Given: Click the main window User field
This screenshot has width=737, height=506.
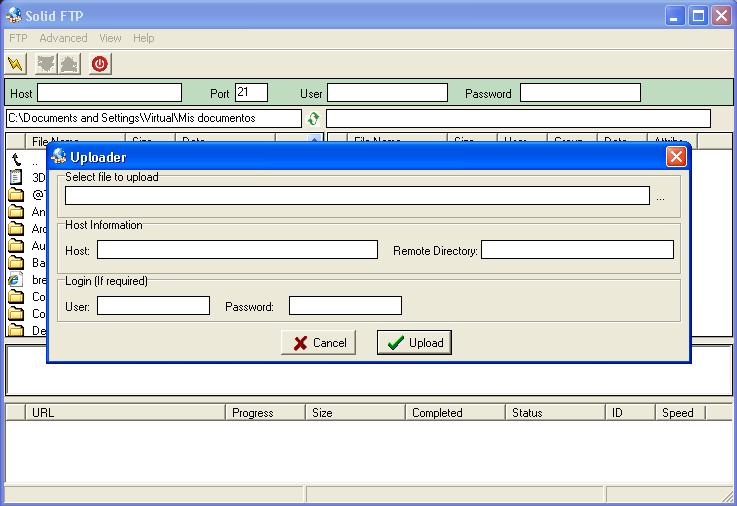Looking at the screenshot, I should (387, 93).
